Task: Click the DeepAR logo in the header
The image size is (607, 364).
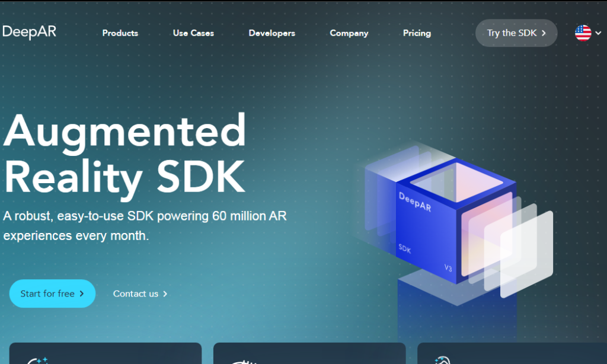Action: (x=29, y=32)
